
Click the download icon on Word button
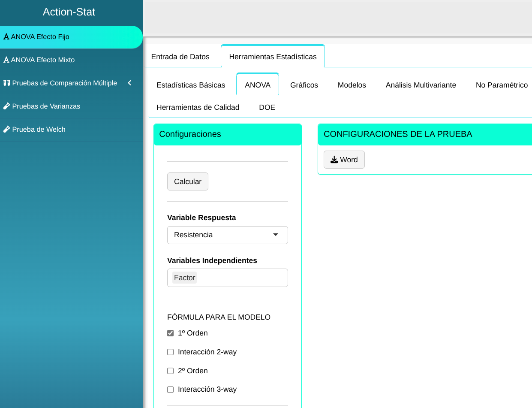[x=334, y=160]
